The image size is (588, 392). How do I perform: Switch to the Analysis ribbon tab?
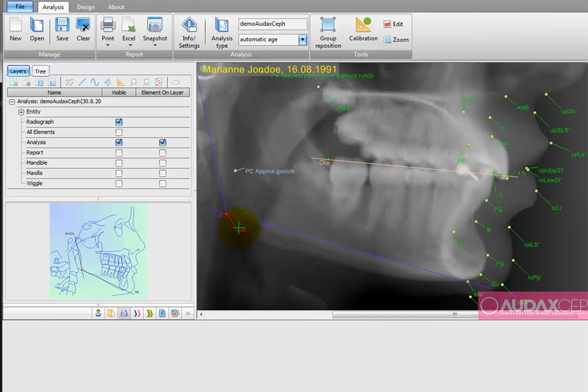click(x=53, y=7)
